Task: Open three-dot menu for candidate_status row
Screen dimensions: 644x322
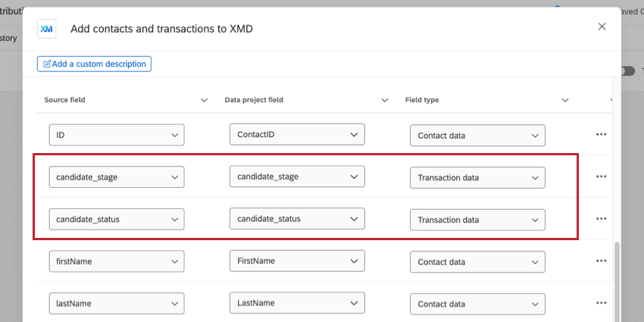Action: point(601,219)
